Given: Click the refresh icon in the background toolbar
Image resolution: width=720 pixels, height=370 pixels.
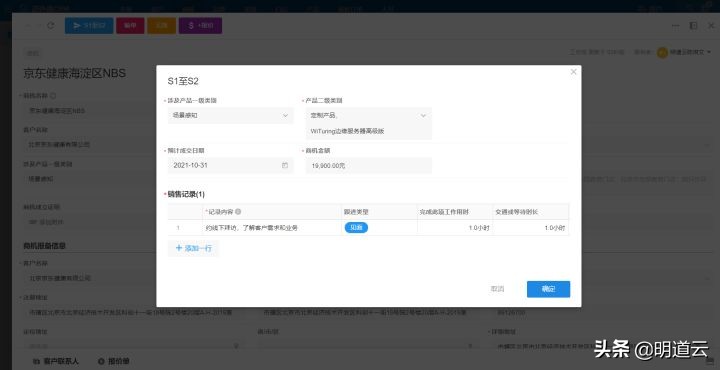Looking at the screenshot, I should tap(51, 26).
